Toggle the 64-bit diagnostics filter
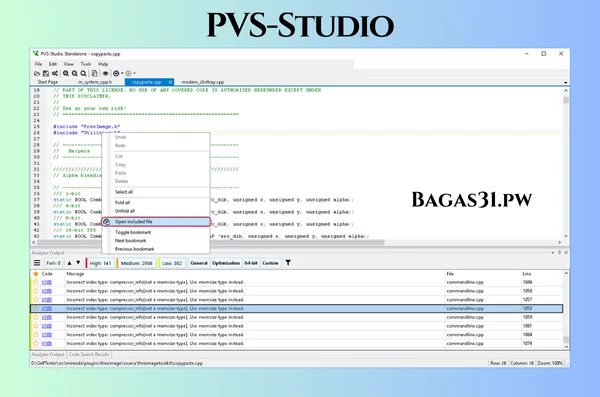Image resolution: width=600 pixels, height=397 pixels. click(x=251, y=263)
